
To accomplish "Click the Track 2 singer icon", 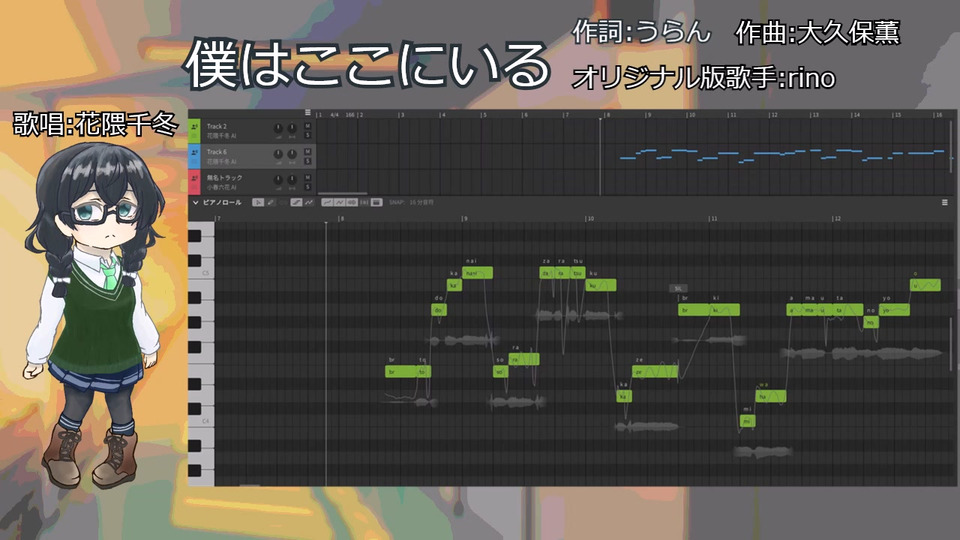I will 195,127.
